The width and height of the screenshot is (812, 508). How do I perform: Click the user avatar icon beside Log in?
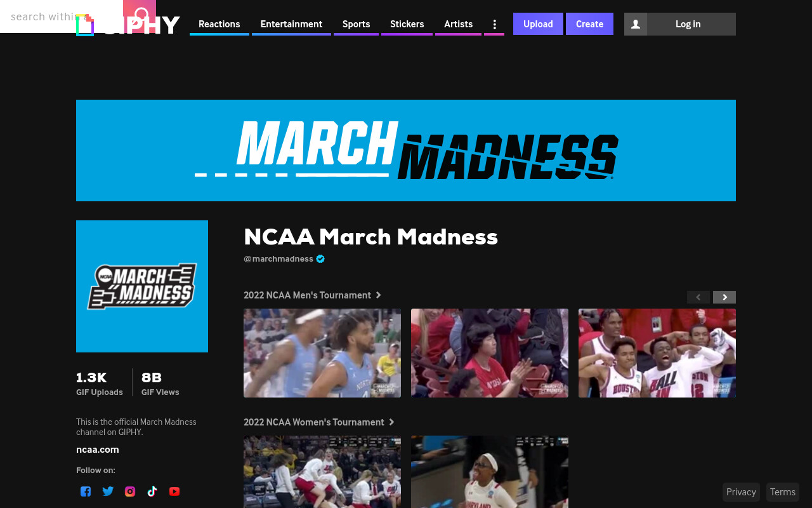[636, 24]
